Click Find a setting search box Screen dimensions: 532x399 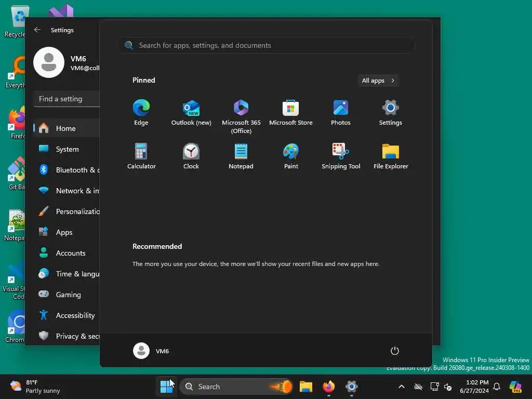coord(67,99)
